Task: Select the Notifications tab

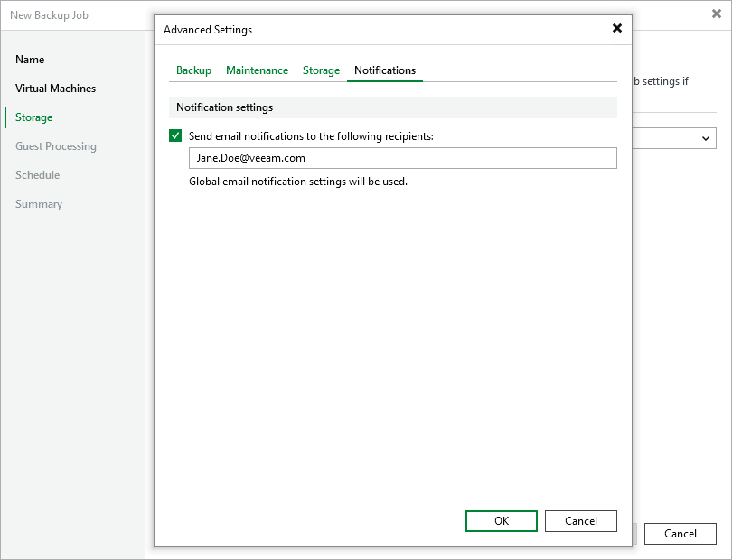Action: pyautogui.click(x=385, y=70)
